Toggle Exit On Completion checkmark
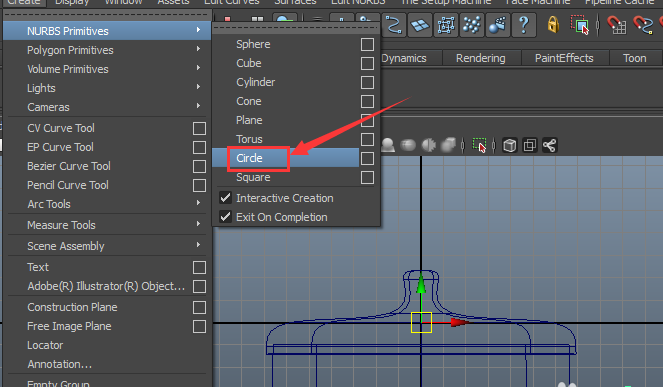 pyautogui.click(x=225, y=217)
